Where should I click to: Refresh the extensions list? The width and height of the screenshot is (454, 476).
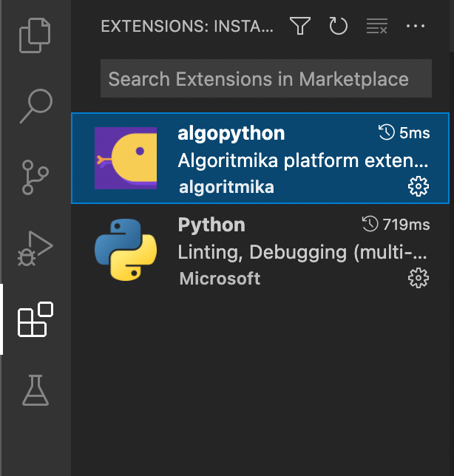338,27
